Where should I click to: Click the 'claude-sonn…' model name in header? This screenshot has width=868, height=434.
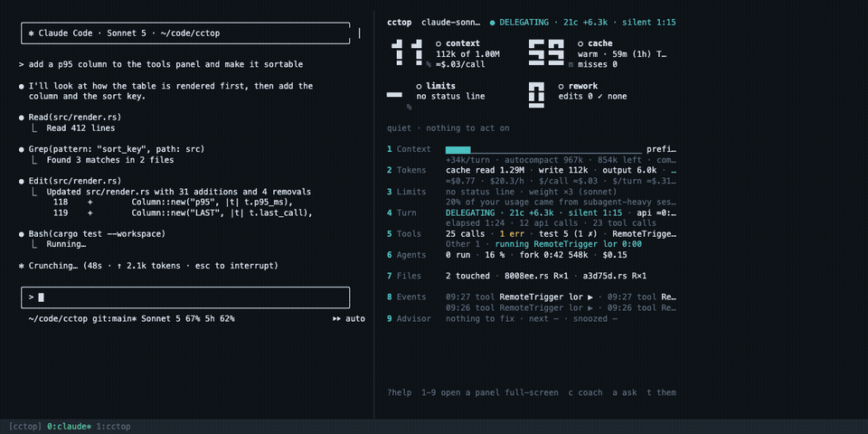[x=450, y=23]
